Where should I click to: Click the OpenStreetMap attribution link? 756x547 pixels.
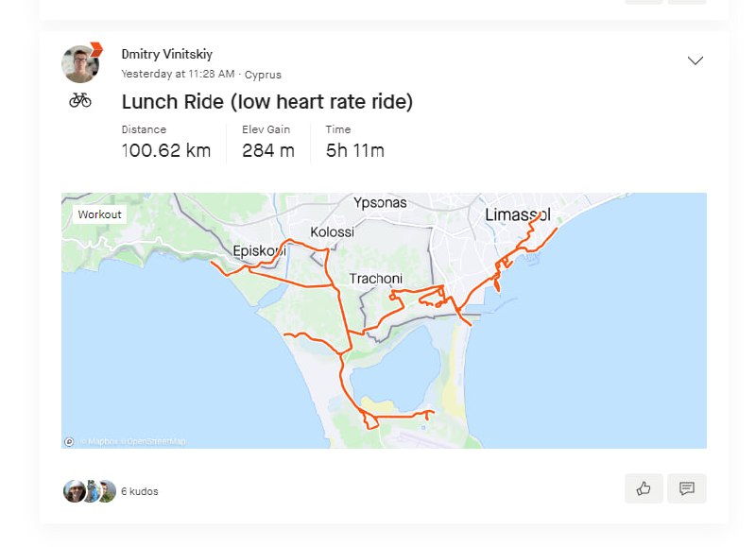156,441
